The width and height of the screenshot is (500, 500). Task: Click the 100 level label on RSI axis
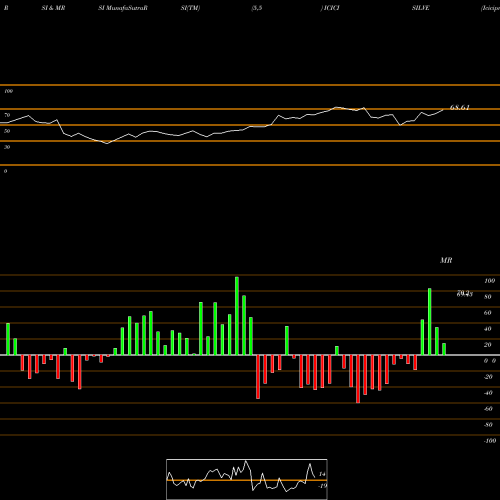pyautogui.click(x=8, y=91)
